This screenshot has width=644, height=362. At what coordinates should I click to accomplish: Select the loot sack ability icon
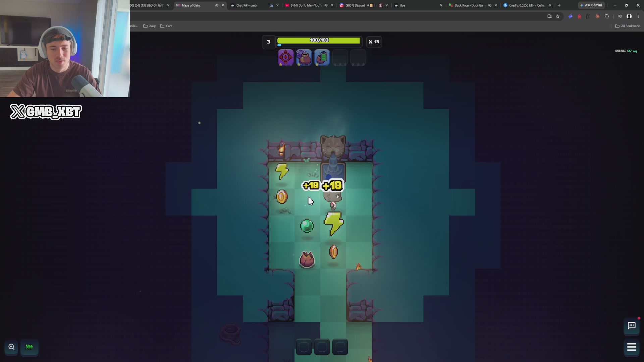[304, 57]
